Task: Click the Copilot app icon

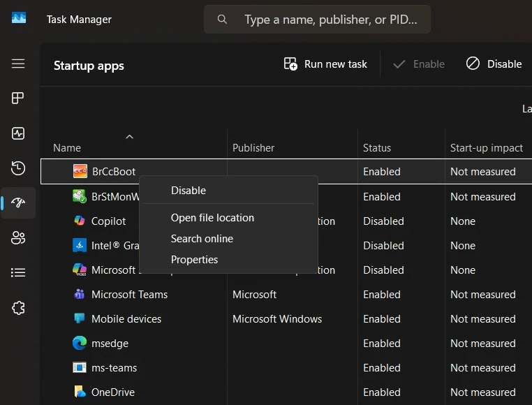Action: coord(80,221)
